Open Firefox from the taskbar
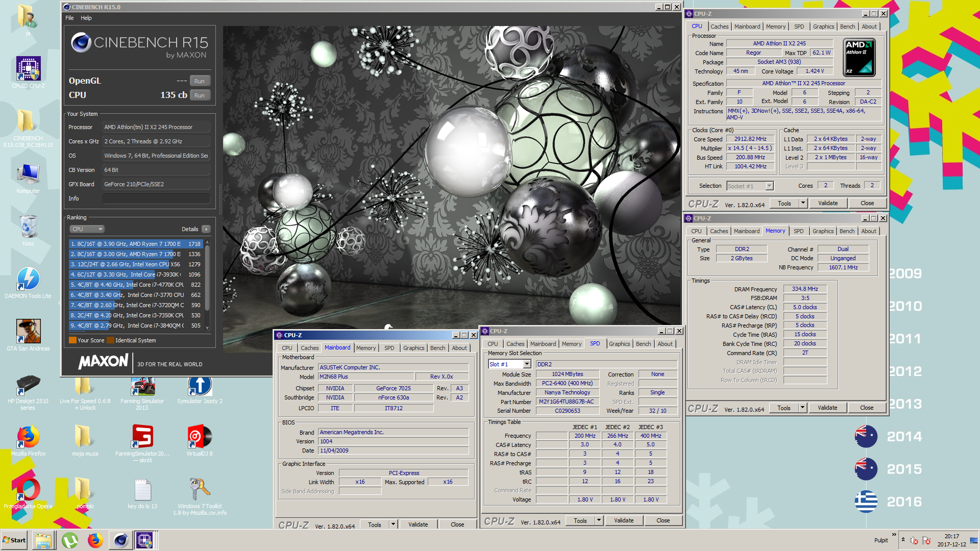980x551 pixels. (95, 540)
